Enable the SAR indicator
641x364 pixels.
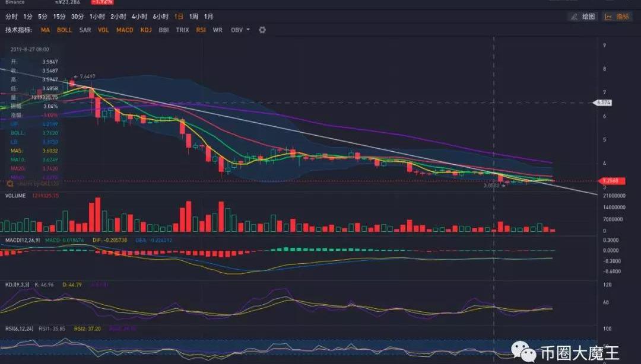click(85, 30)
